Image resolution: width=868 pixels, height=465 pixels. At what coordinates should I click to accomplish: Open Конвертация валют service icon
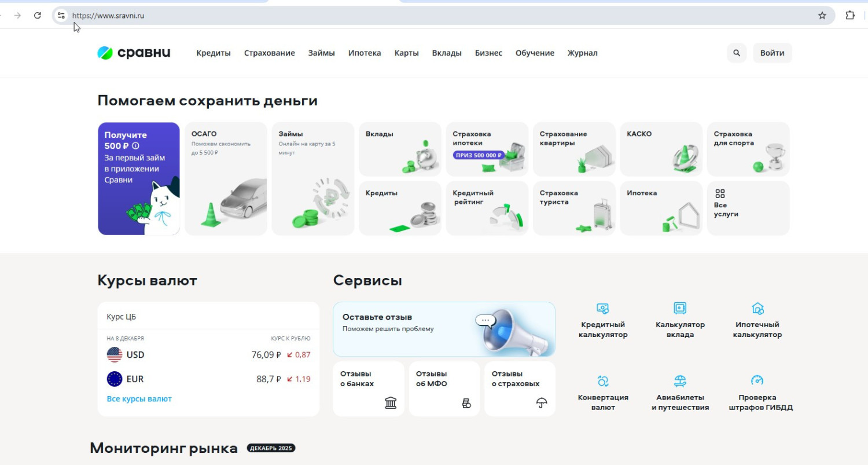pyautogui.click(x=602, y=381)
